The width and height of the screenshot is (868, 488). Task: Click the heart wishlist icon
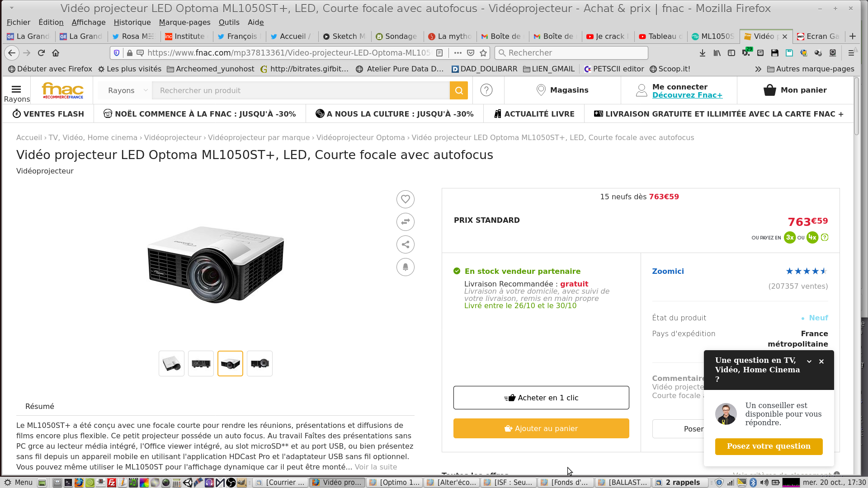tap(405, 199)
